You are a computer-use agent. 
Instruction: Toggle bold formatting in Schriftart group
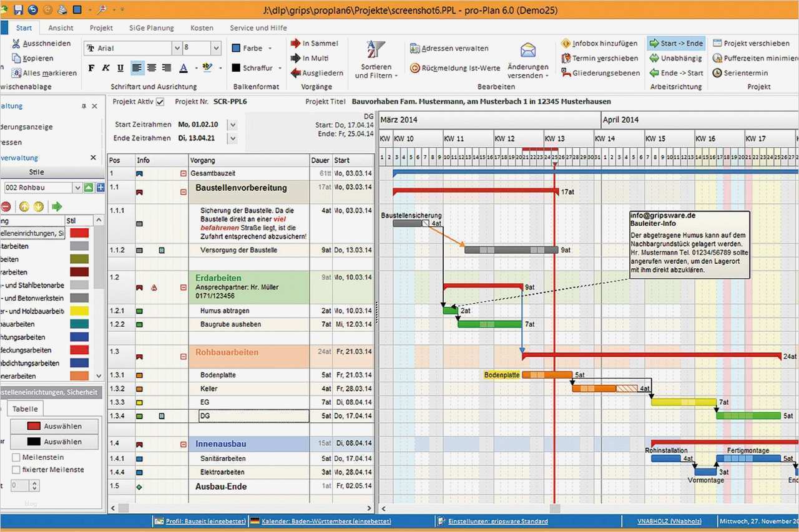[x=91, y=68]
